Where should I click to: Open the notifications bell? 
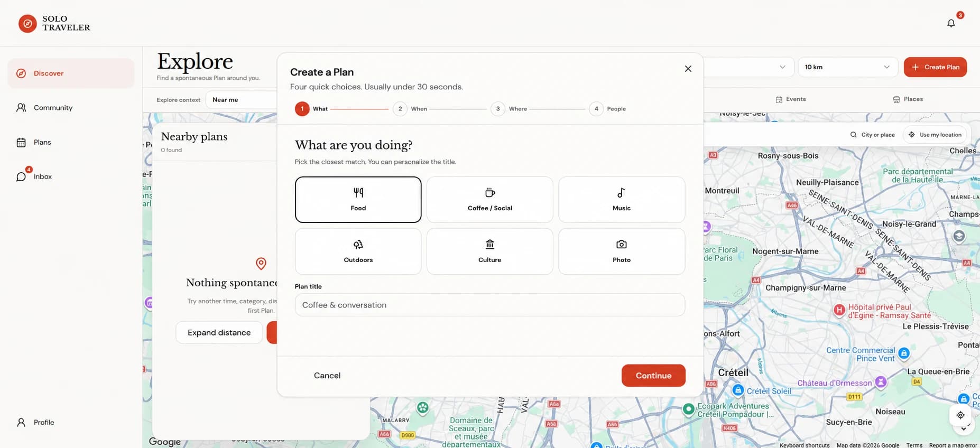(x=951, y=23)
